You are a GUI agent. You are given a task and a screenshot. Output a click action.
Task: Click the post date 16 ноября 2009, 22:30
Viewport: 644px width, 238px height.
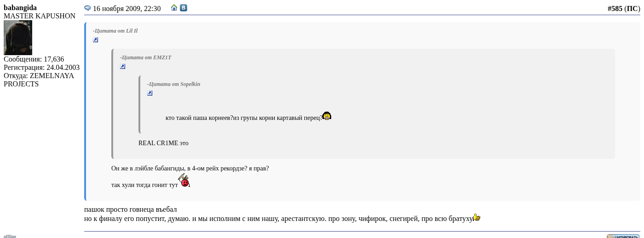click(126, 8)
